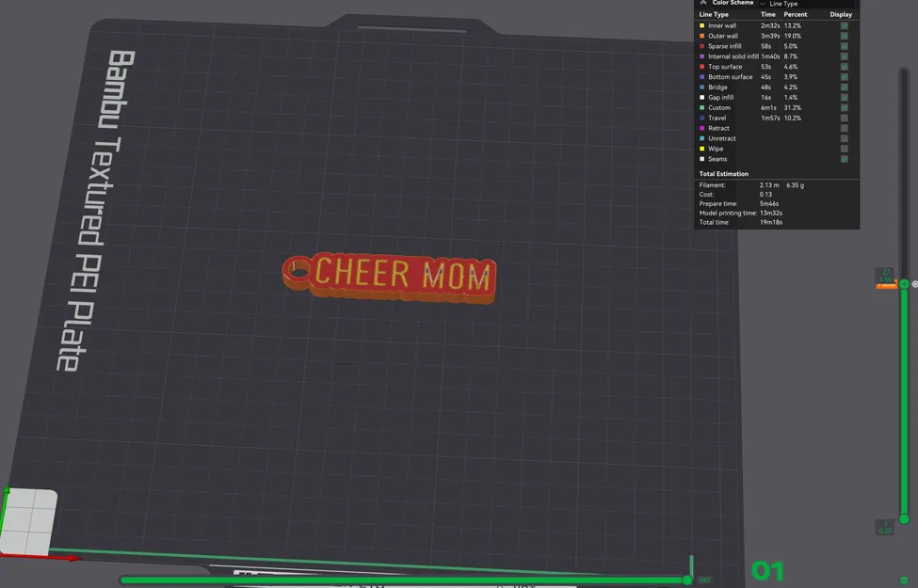Toggle display of Top surface lines
918x588 pixels.
[x=845, y=67]
